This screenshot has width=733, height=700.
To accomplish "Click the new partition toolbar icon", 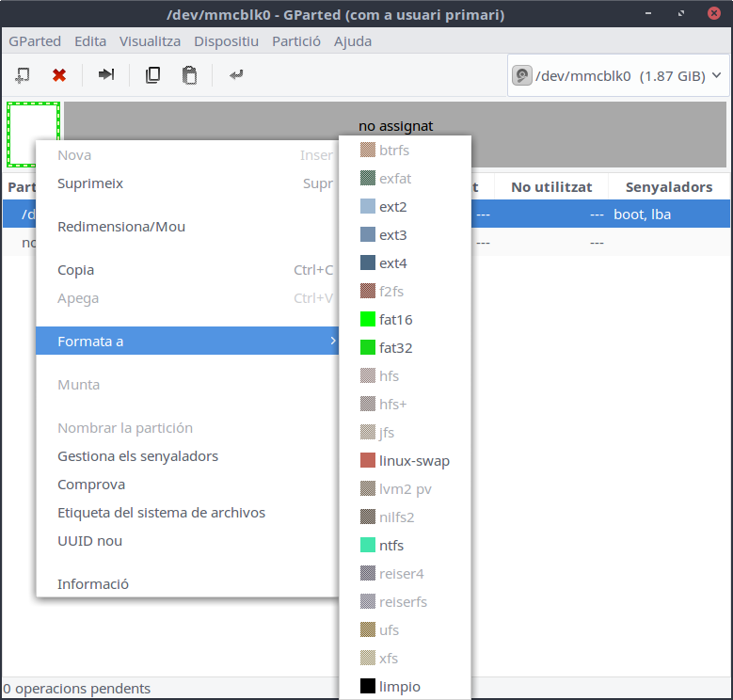I will [x=23, y=74].
